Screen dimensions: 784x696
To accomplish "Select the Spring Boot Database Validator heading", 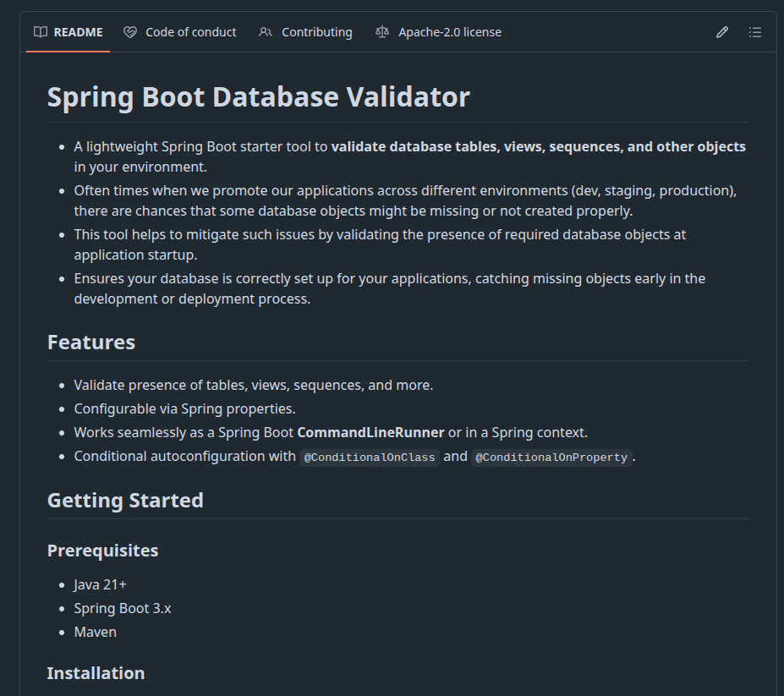I will tap(258, 96).
